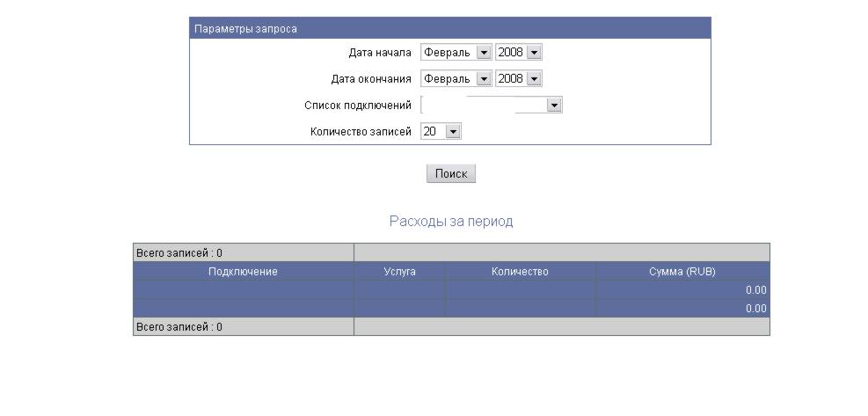The height and width of the screenshot is (416, 868).
Task: Click the Дата начала label
Action: [x=380, y=53]
